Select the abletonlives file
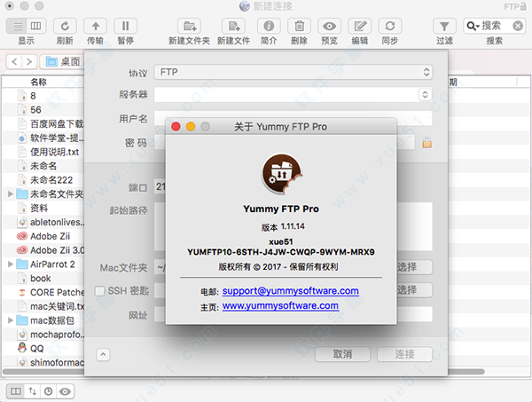This screenshot has width=532, height=402. pos(57,223)
